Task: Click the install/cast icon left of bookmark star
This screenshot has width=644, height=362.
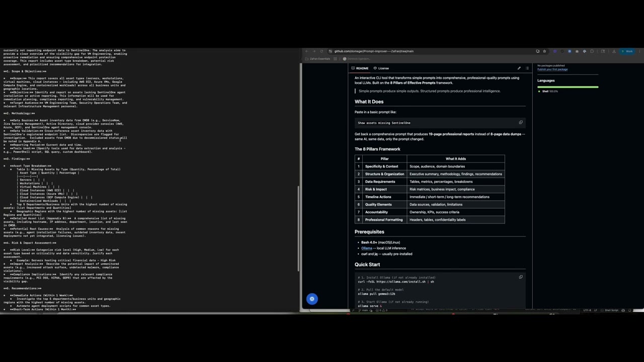Action: (537, 51)
